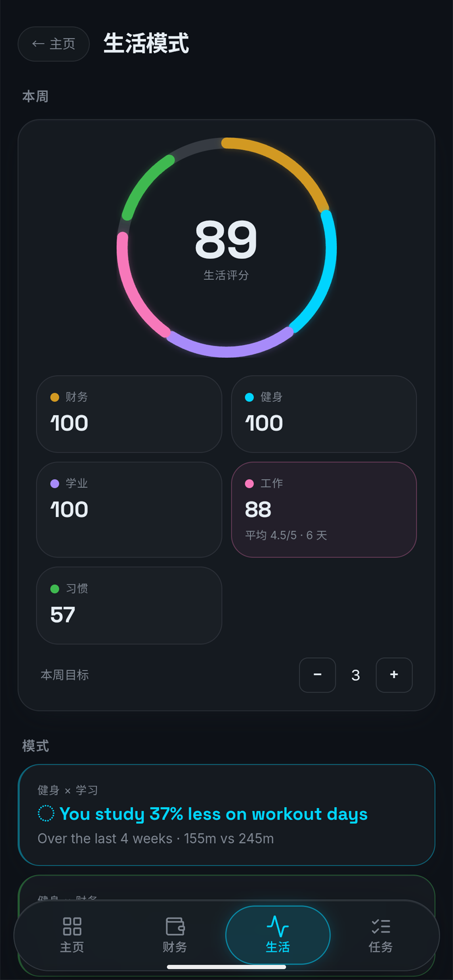Increase weekly goal with plus button
The image size is (453, 980).
394,675
